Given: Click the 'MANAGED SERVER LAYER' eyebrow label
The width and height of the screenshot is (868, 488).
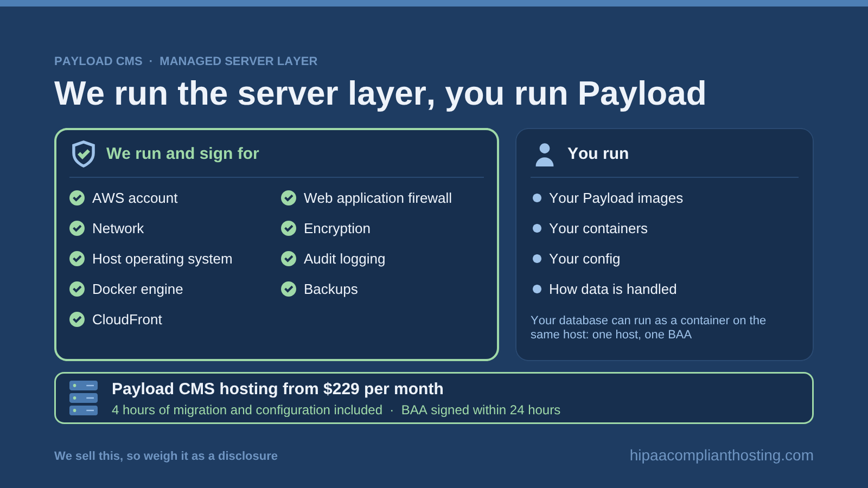Looking at the screenshot, I should (x=239, y=61).
